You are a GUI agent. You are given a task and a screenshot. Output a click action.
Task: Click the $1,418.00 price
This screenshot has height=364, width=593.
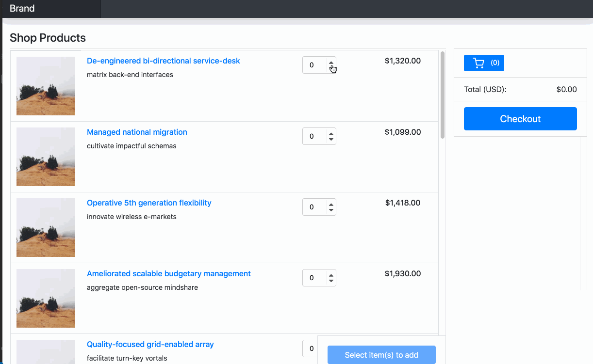[403, 203]
